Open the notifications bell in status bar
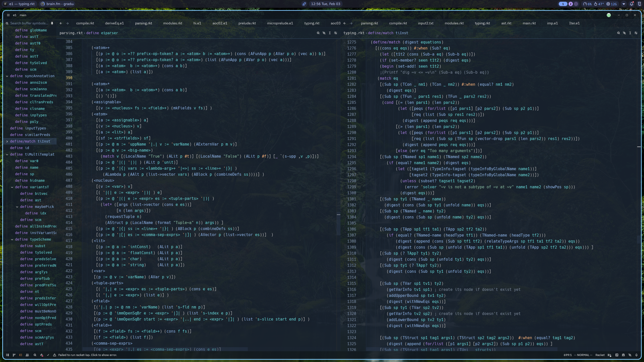The height and width of the screenshot is (362, 644). [636, 355]
